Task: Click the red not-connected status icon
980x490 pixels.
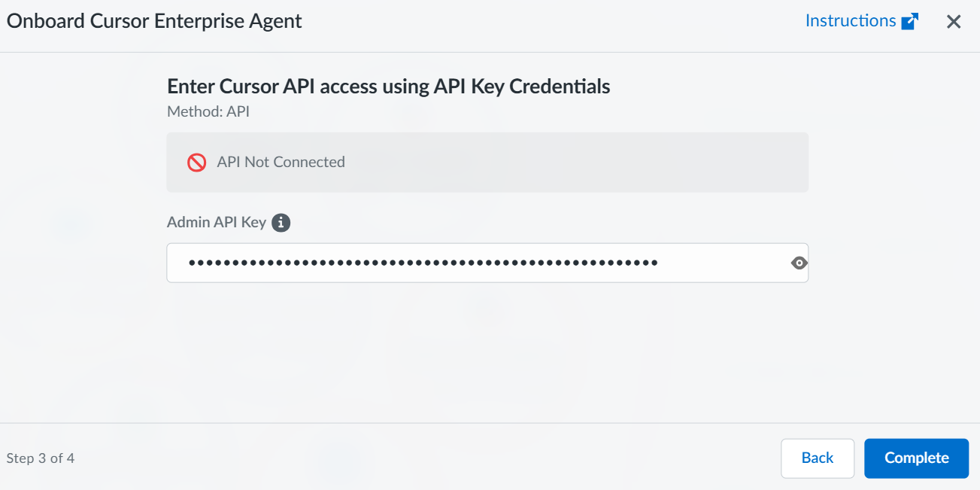Action: pyautogui.click(x=197, y=163)
